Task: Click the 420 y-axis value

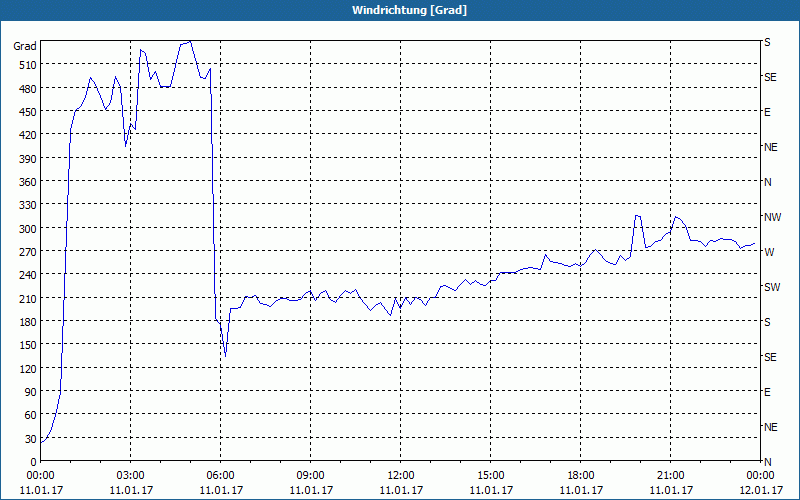Action: 29,135
